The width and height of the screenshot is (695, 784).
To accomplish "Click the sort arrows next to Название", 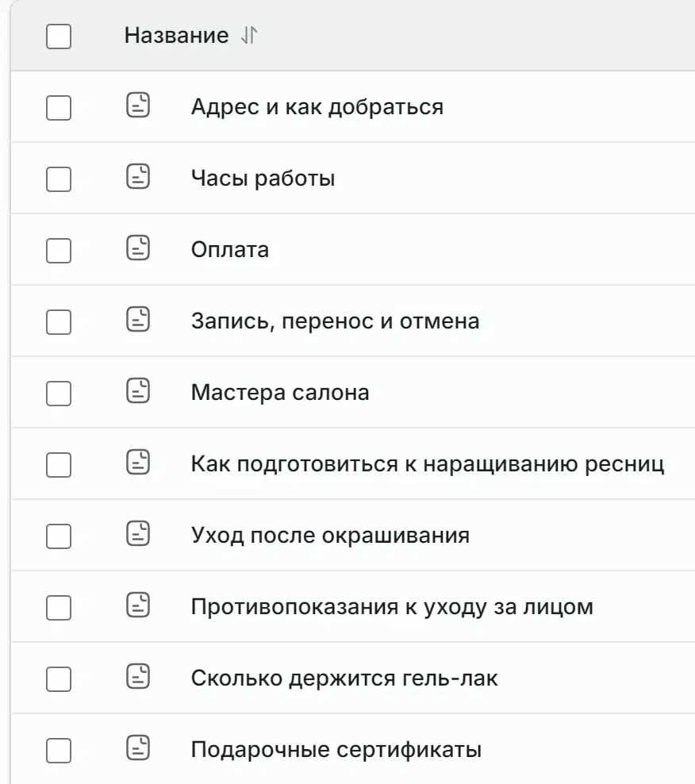I will tap(249, 35).
